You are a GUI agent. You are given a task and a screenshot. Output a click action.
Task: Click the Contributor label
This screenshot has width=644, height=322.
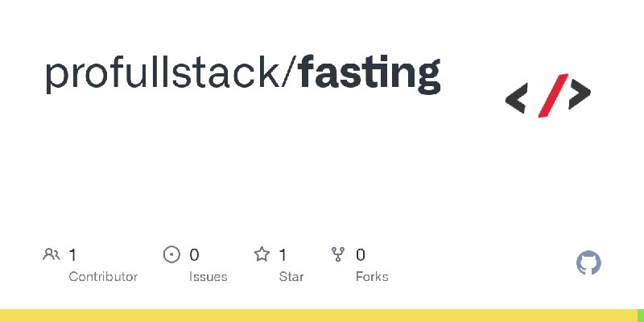(x=103, y=277)
